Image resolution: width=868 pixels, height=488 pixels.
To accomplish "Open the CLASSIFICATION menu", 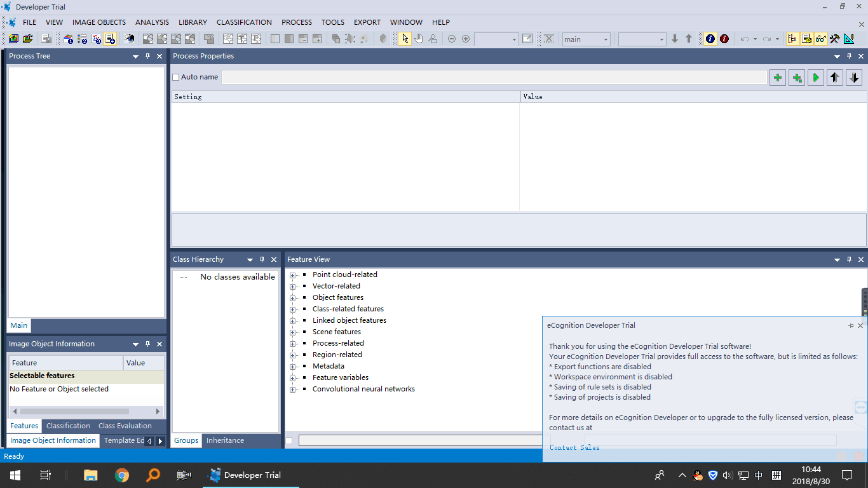I will 244,22.
